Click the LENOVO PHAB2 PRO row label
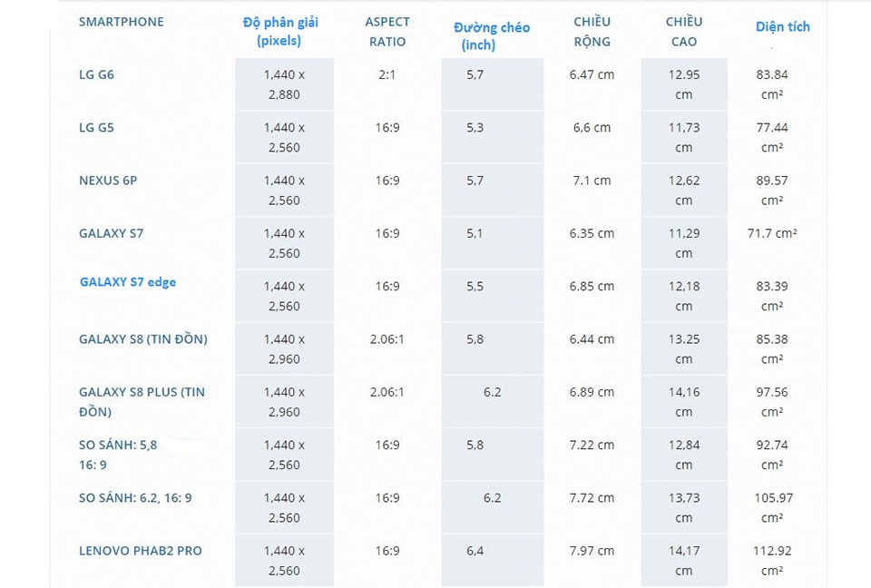The width and height of the screenshot is (871, 588). (x=141, y=550)
